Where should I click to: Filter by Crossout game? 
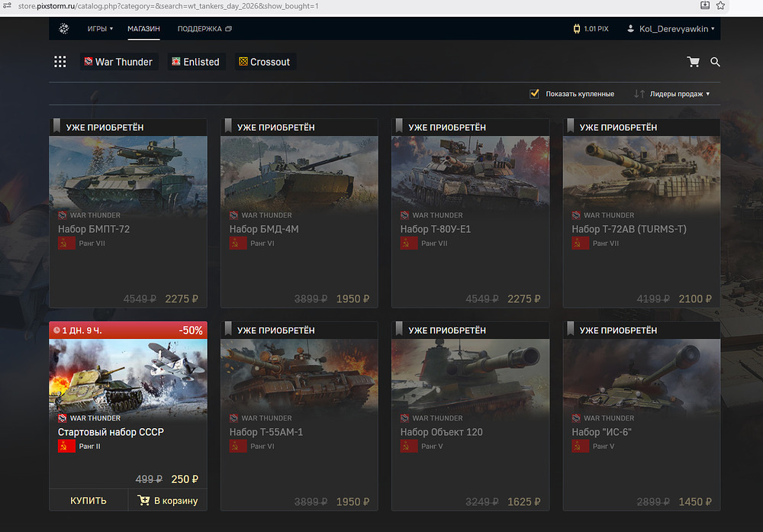click(266, 62)
